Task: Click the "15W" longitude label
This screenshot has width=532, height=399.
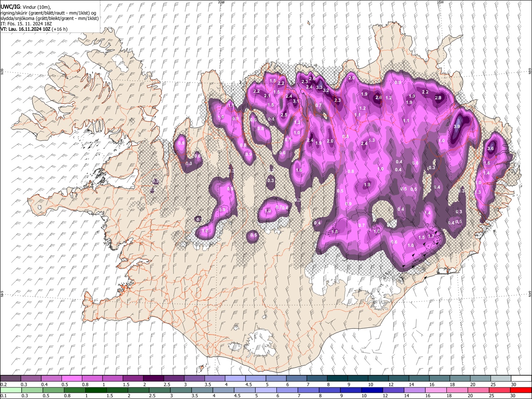Action: [x=440, y=2]
